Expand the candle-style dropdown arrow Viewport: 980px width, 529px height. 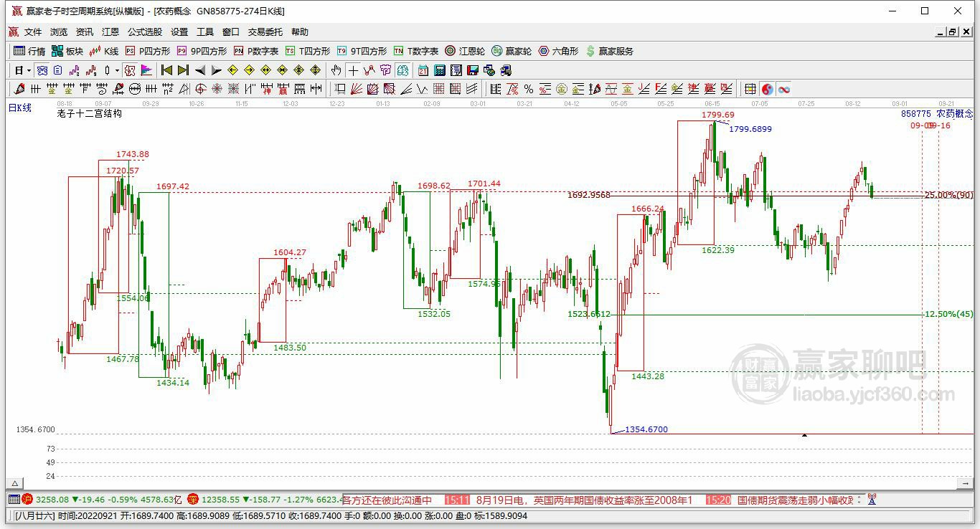pyautogui.click(x=117, y=70)
